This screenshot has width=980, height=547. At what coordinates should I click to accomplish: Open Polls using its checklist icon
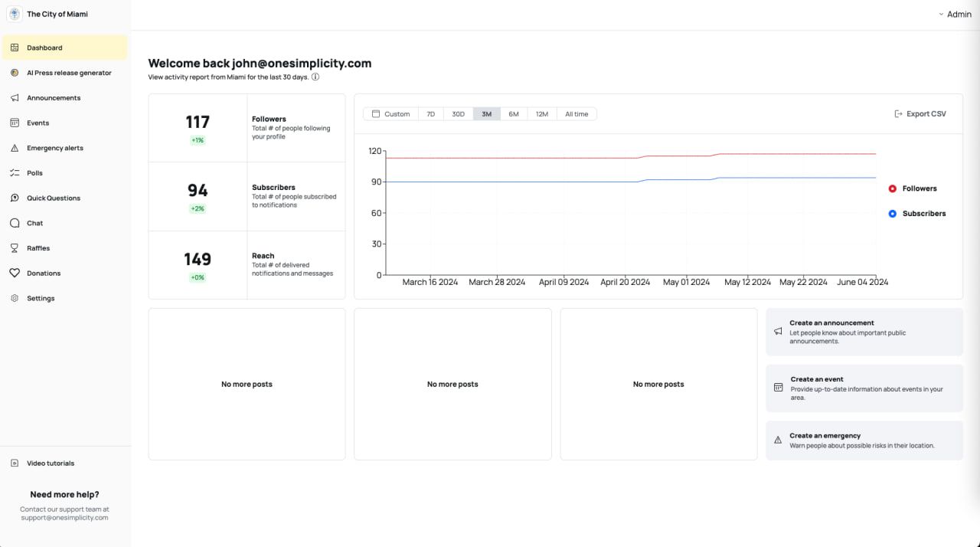15,173
